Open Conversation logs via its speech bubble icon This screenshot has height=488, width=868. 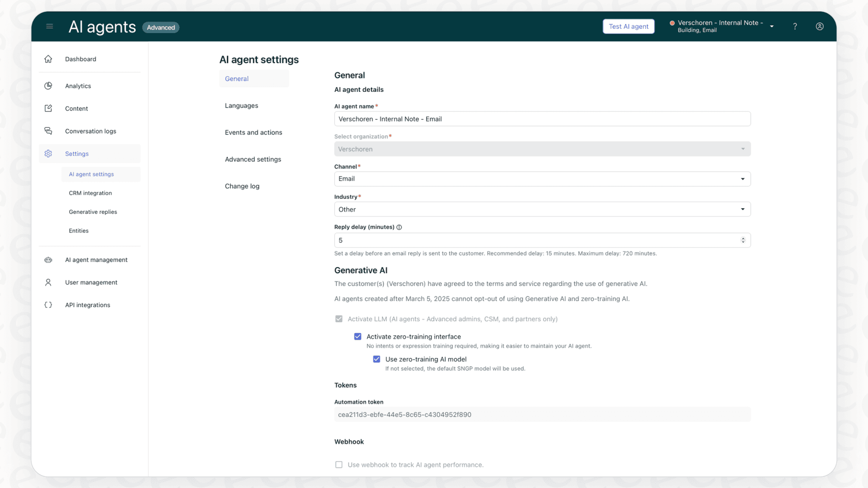tap(48, 131)
